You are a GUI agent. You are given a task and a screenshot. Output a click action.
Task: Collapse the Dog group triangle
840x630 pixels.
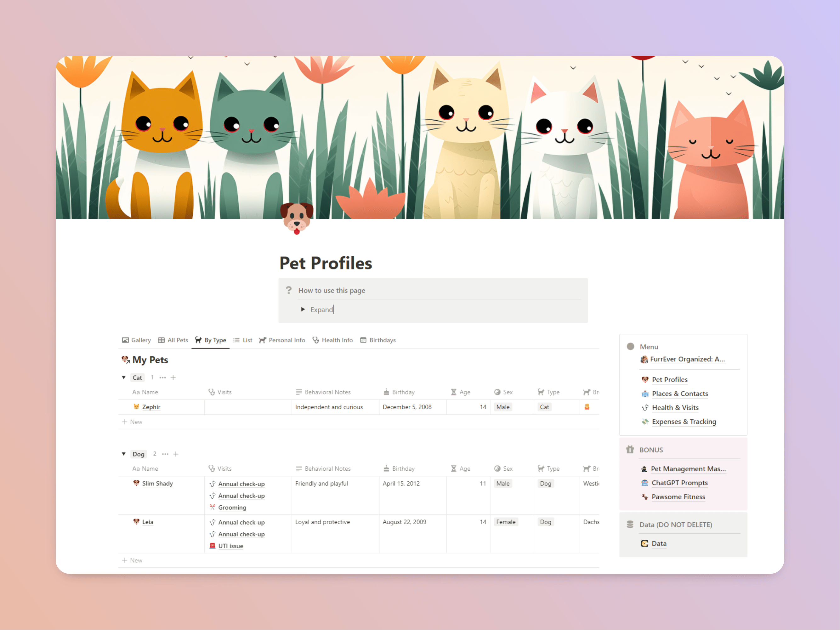pyautogui.click(x=124, y=454)
